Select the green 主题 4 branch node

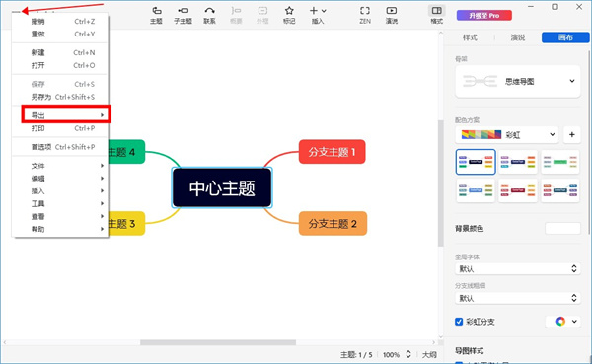pyautogui.click(x=126, y=152)
